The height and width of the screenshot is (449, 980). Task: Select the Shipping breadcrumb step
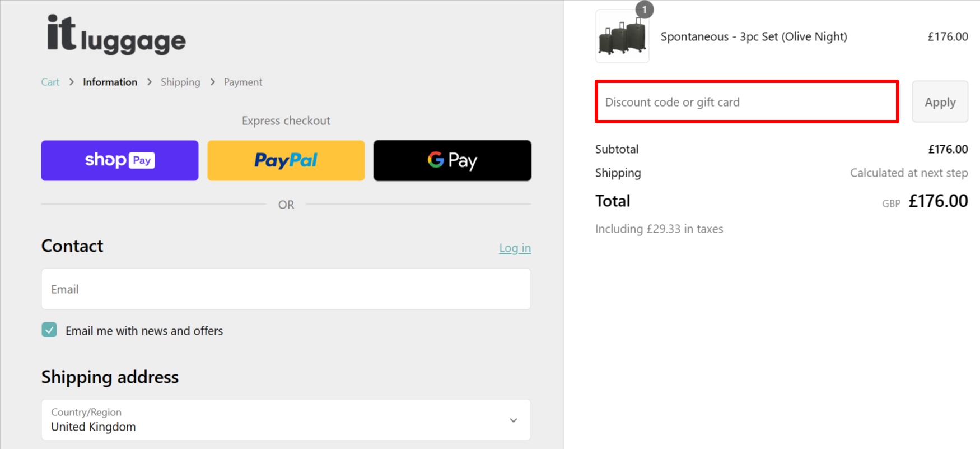180,82
